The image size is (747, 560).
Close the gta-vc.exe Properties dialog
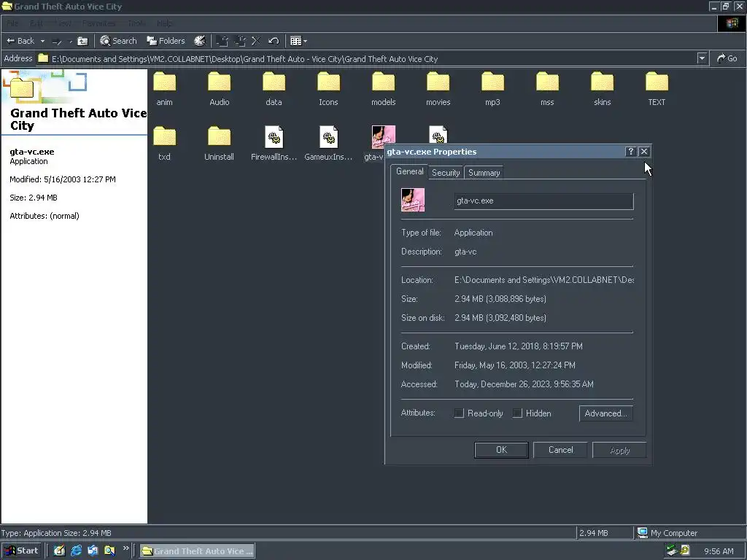[x=643, y=152]
